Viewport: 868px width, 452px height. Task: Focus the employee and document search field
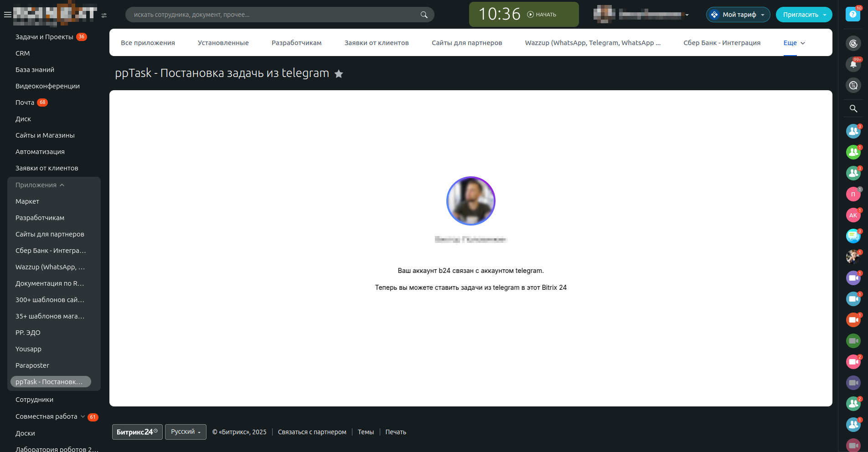(x=279, y=15)
